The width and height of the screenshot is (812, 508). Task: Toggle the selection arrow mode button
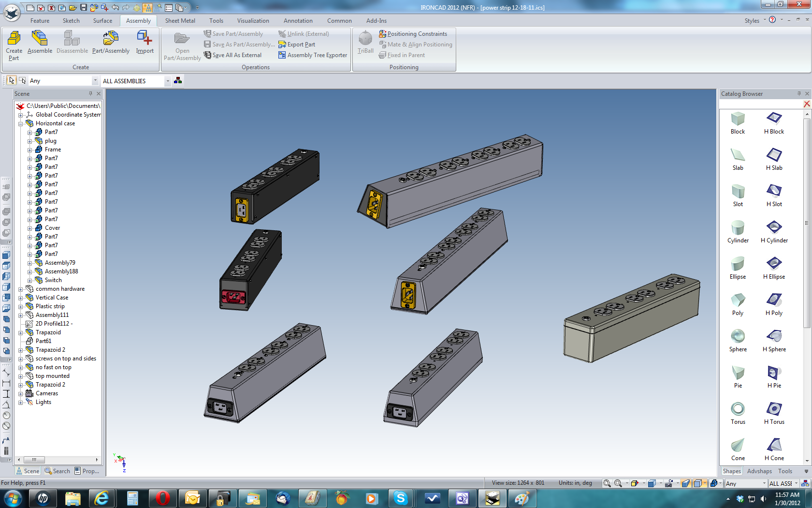click(12, 81)
